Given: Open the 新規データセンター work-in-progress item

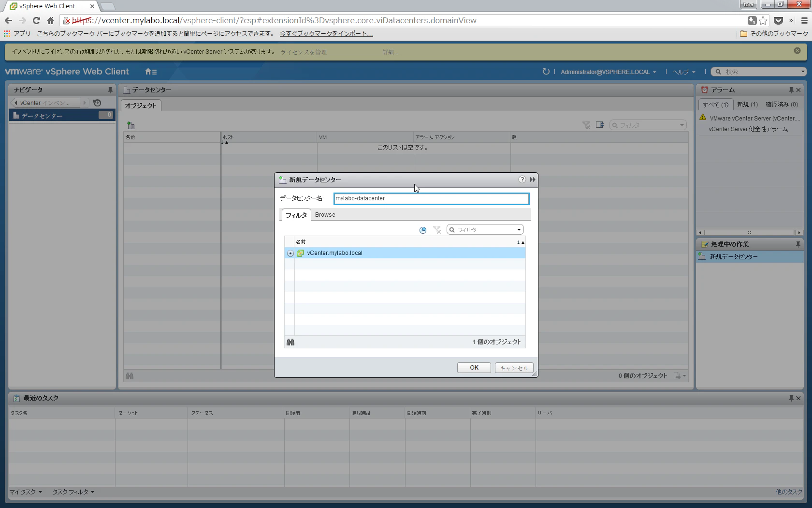Looking at the screenshot, I should tap(750, 257).
